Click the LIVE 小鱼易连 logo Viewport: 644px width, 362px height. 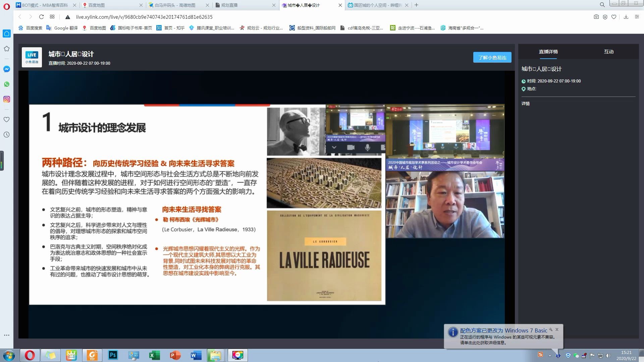32,57
